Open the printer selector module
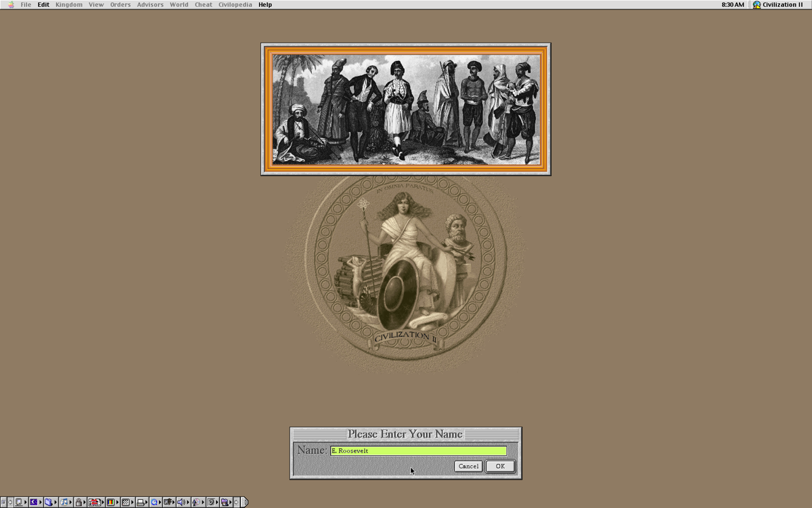Viewport: 812px width, 508px height. click(141, 503)
